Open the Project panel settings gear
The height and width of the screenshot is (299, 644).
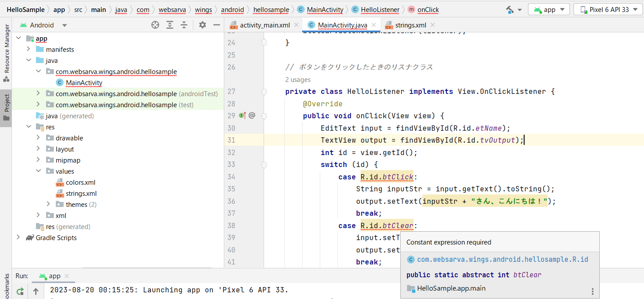[x=202, y=25]
